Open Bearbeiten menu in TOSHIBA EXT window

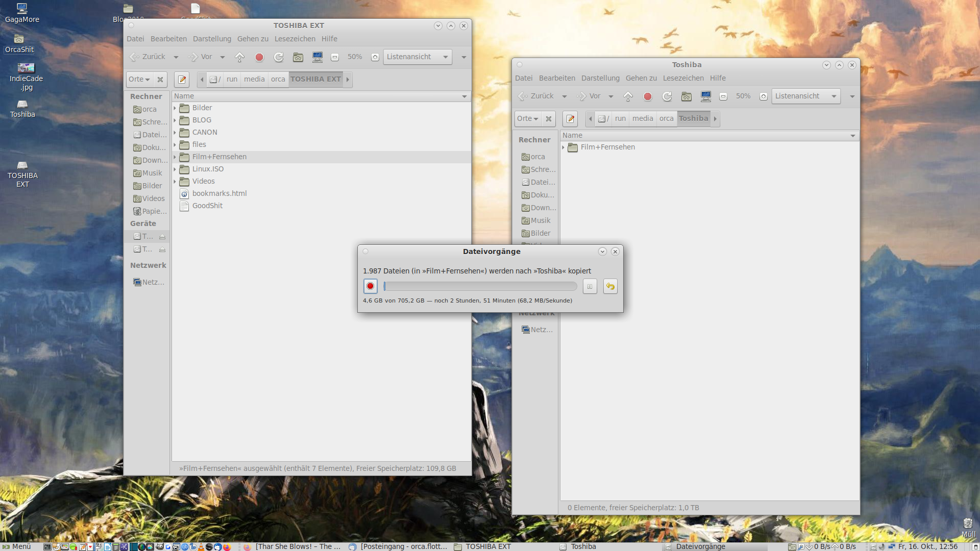click(x=168, y=39)
